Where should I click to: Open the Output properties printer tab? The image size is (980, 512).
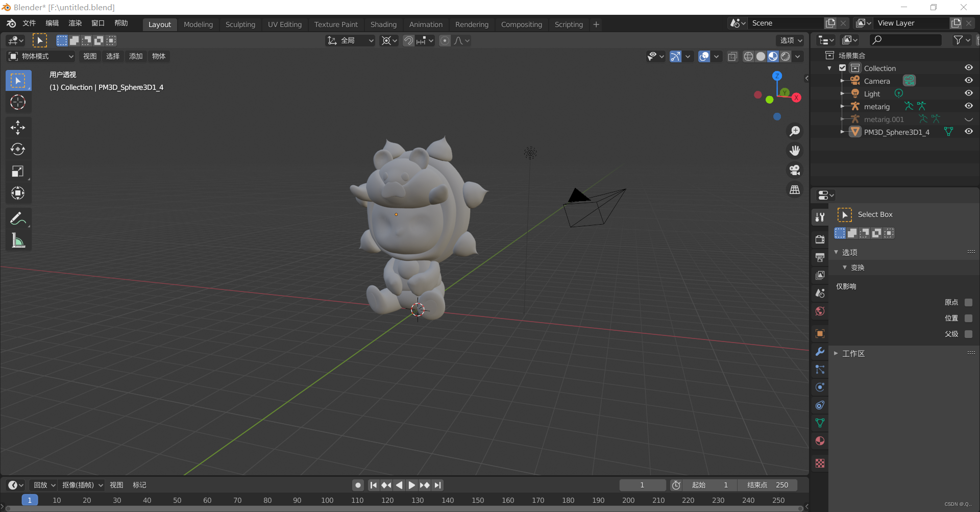click(820, 257)
